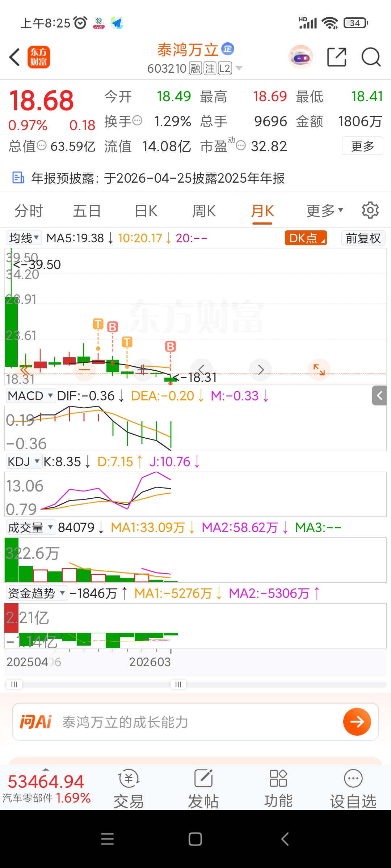Open the 年报预披露 announcement link
The height and width of the screenshot is (868, 391).
pos(158,178)
